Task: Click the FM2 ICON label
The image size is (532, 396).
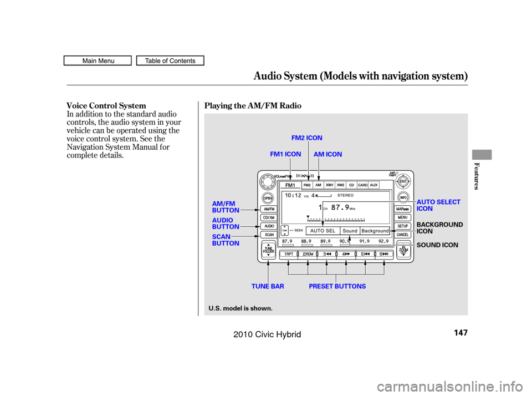Action: [x=306, y=138]
